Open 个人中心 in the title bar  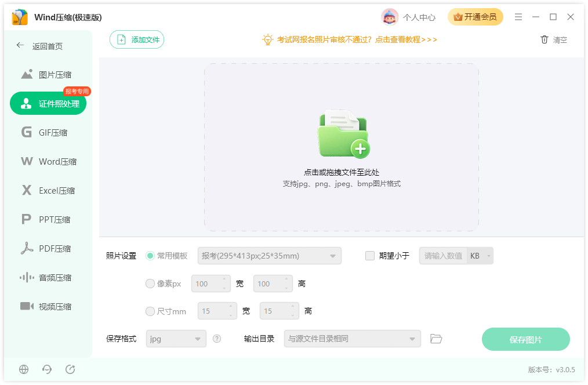419,17
